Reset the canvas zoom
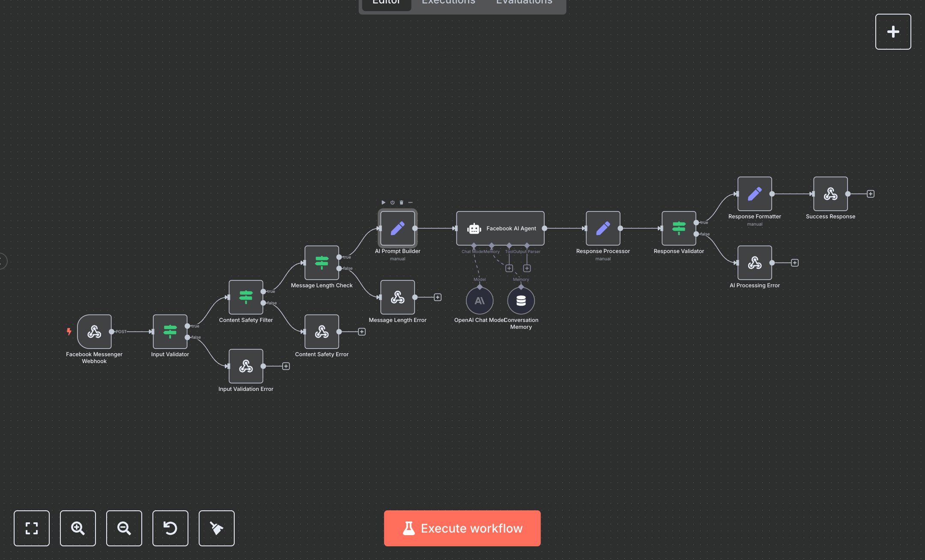This screenshot has width=925, height=560. [x=170, y=528]
